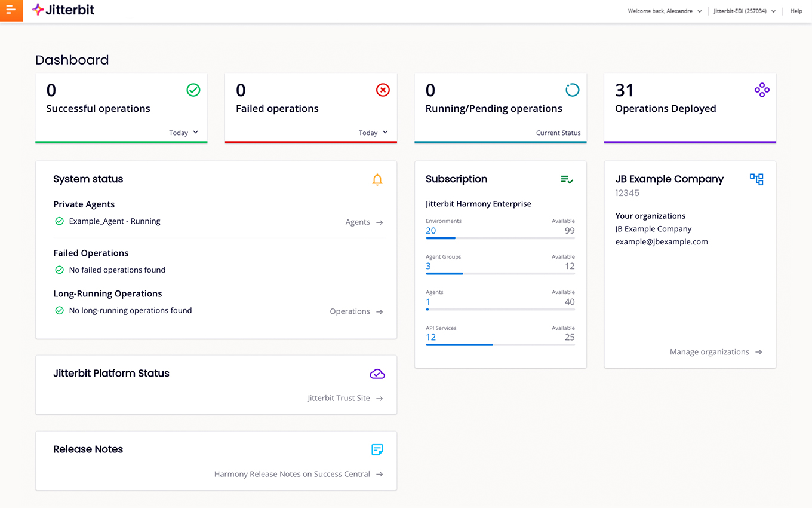The image size is (812, 508).
Task: Expand the Welcome back, Alexandre user menu
Action: pos(665,11)
